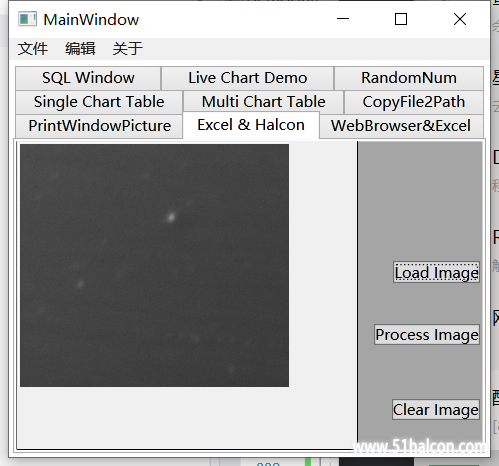Screen dimensions: 499x466
Task: Open the PrintWindowPicture tab
Action: [x=99, y=126]
